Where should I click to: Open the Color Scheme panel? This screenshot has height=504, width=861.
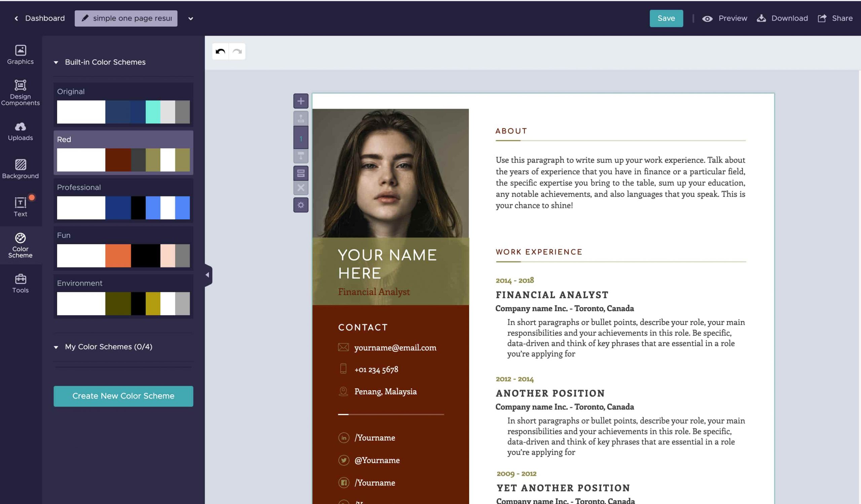pyautogui.click(x=21, y=245)
